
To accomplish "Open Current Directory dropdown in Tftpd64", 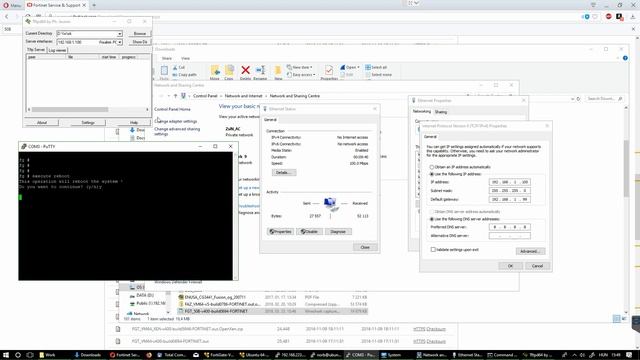I will pos(120,33).
